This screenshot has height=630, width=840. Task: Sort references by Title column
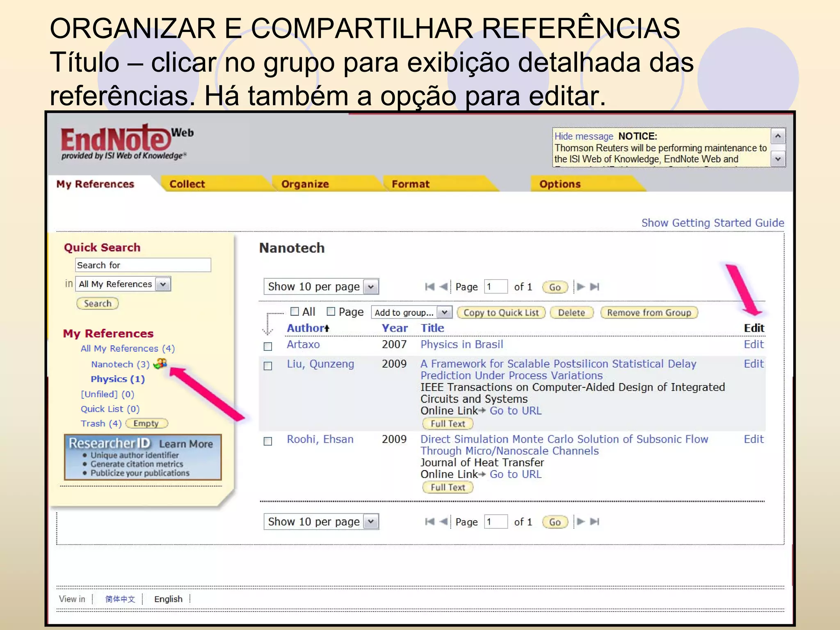pyautogui.click(x=432, y=328)
